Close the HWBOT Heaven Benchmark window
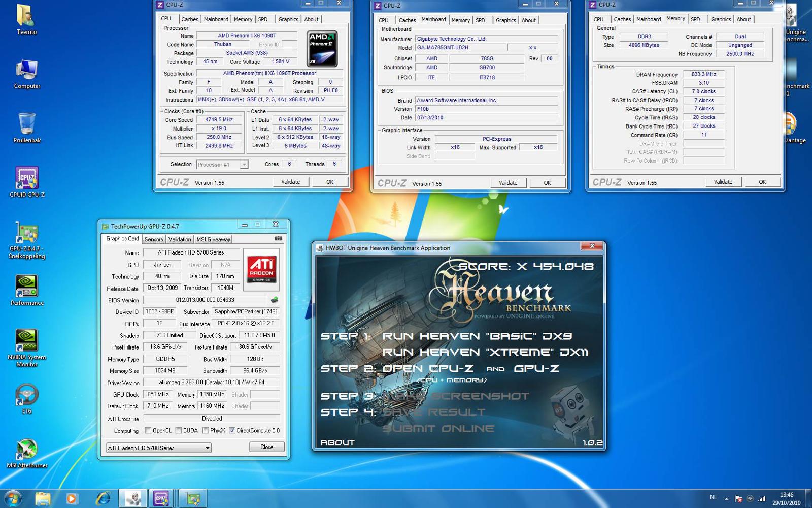The height and width of the screenshot is (508, 812). [592, 246]
